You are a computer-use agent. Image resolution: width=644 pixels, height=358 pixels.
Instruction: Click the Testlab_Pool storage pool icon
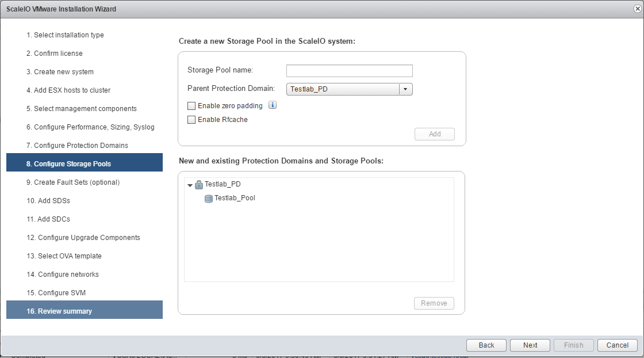click(209, 199)
